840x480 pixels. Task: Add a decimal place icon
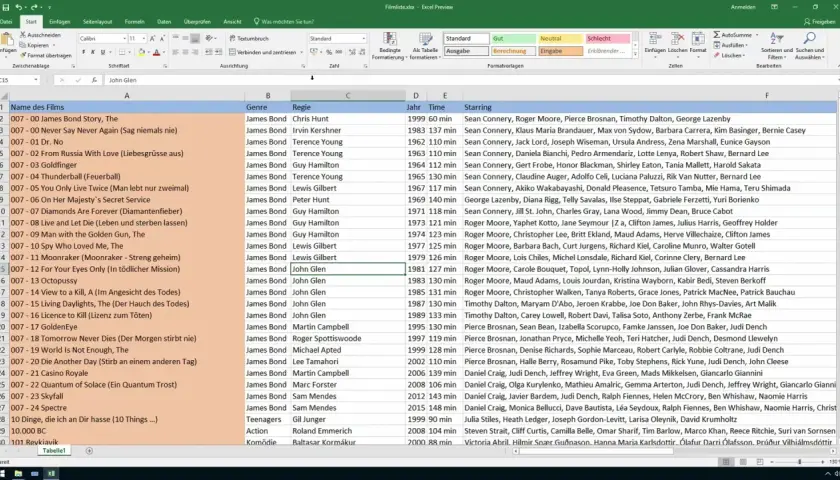click(x=351, y=52)
